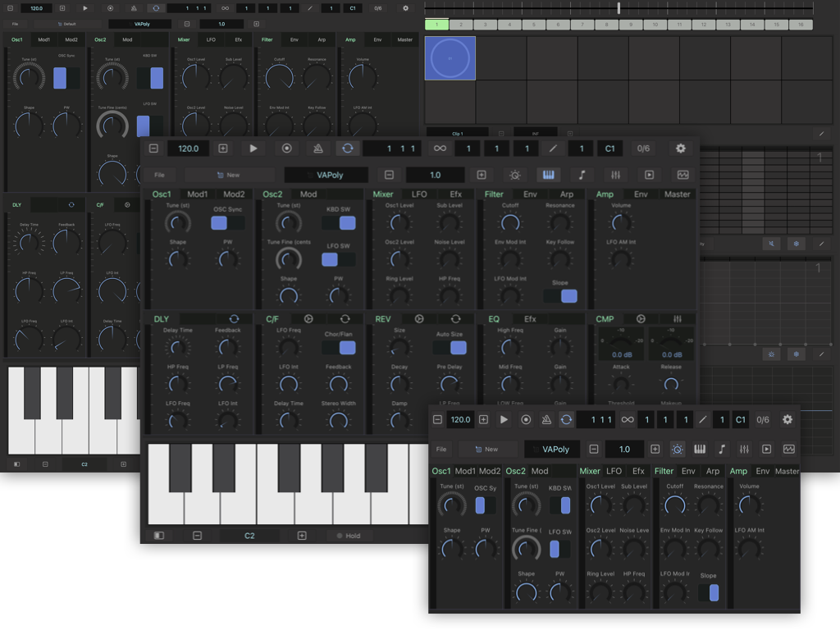Screen dimensions: 840x630
Task: Click the metronome icon in the bottom-right window
Action: (546, 419)
